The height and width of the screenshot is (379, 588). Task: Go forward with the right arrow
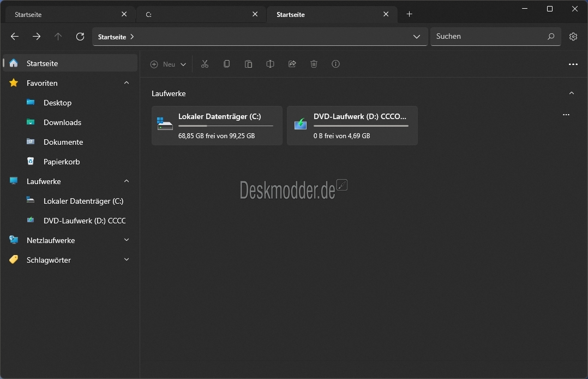(37, 37)
